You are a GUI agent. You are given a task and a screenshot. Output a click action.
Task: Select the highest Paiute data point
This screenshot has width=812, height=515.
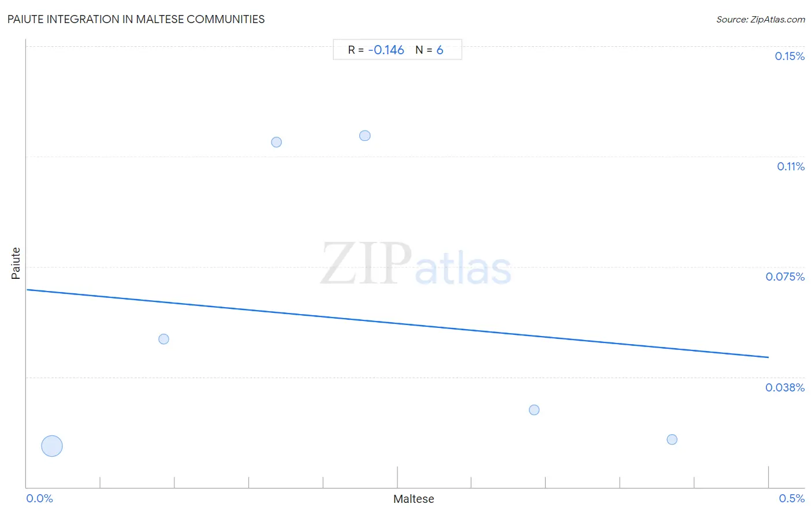coord(365,136)
